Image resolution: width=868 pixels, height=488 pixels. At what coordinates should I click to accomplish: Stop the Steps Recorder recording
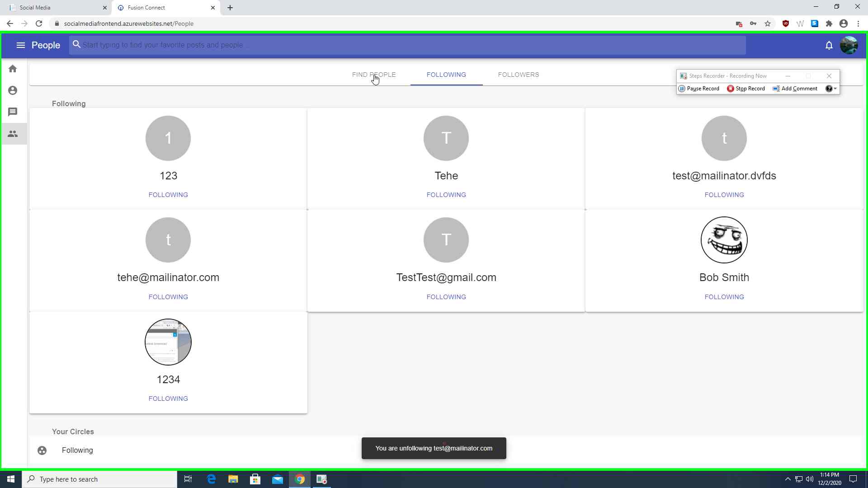pos(746,89)
